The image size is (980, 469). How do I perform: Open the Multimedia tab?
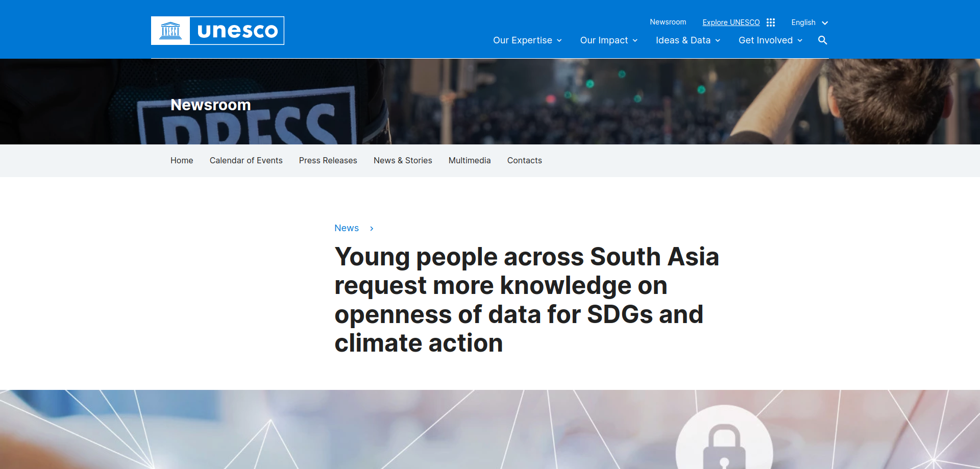click(470, 160)
